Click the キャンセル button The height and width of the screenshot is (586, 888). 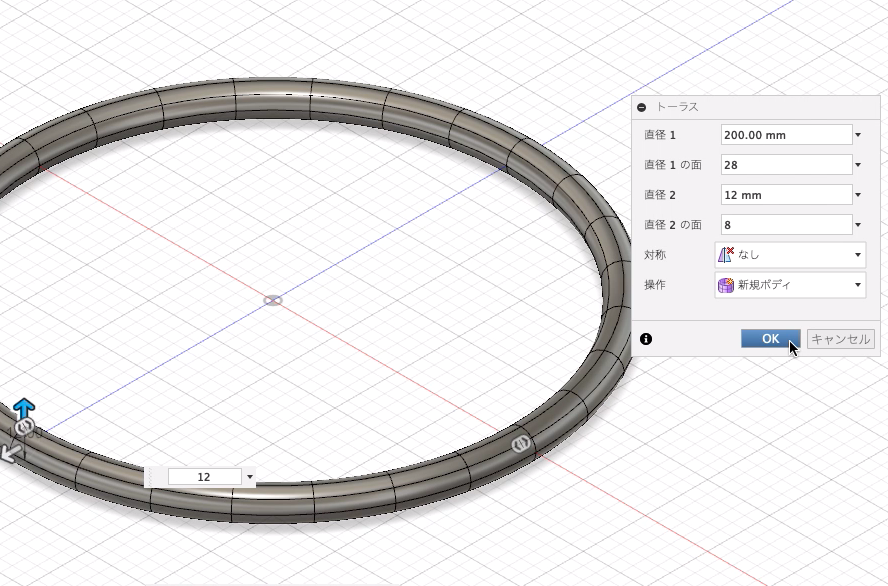[840, 339]
